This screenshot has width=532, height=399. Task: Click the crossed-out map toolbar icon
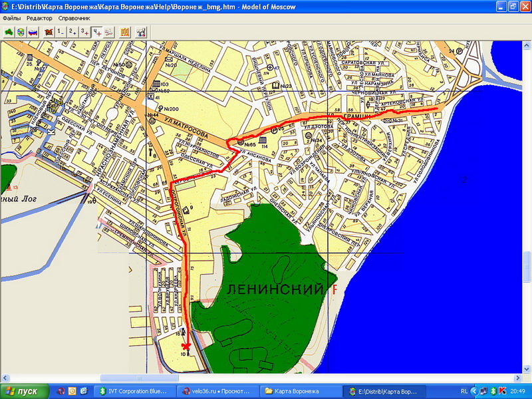(x=48, y=31)
